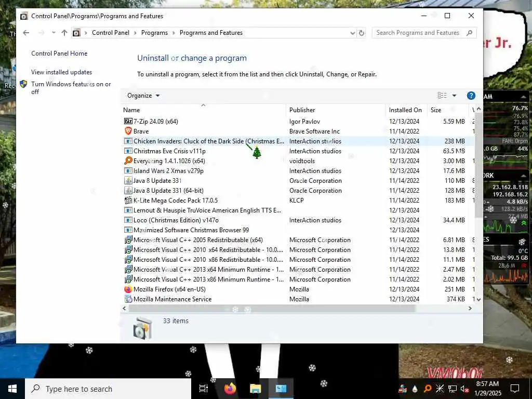This screenshot has height=399, width=532.
Task: Open the notification center icon
Action: [515, 389]
